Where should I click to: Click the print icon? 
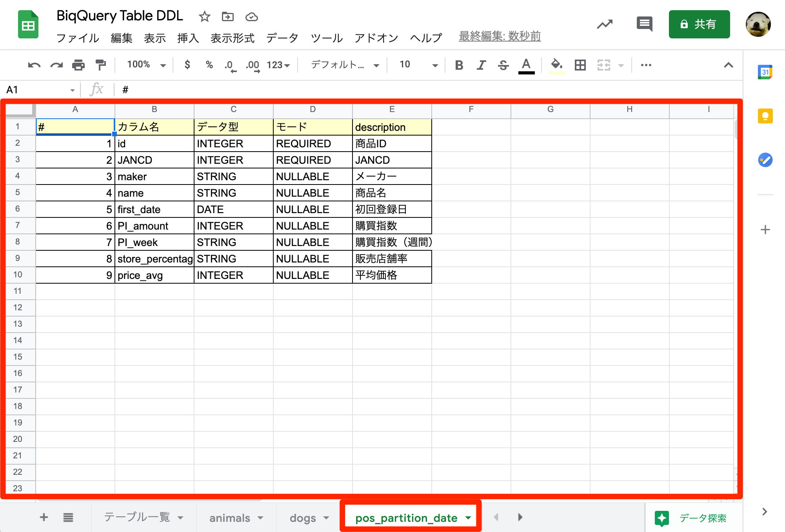[78, 65]
